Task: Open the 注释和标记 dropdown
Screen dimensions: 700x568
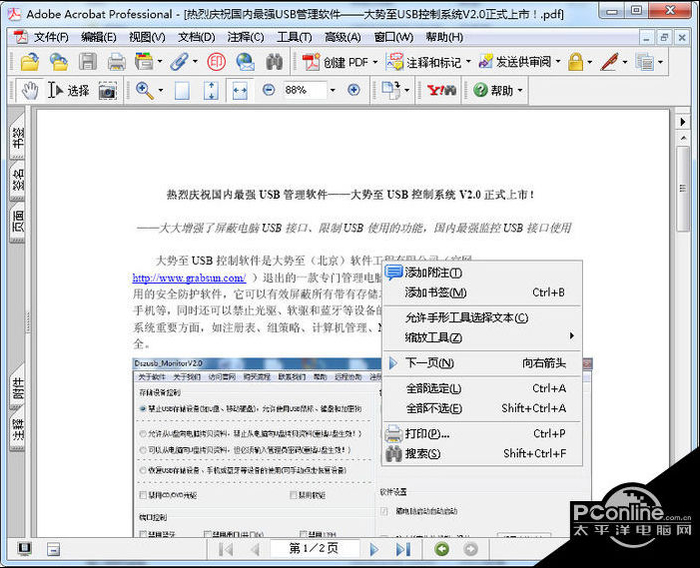Action: tap(428, 62)
